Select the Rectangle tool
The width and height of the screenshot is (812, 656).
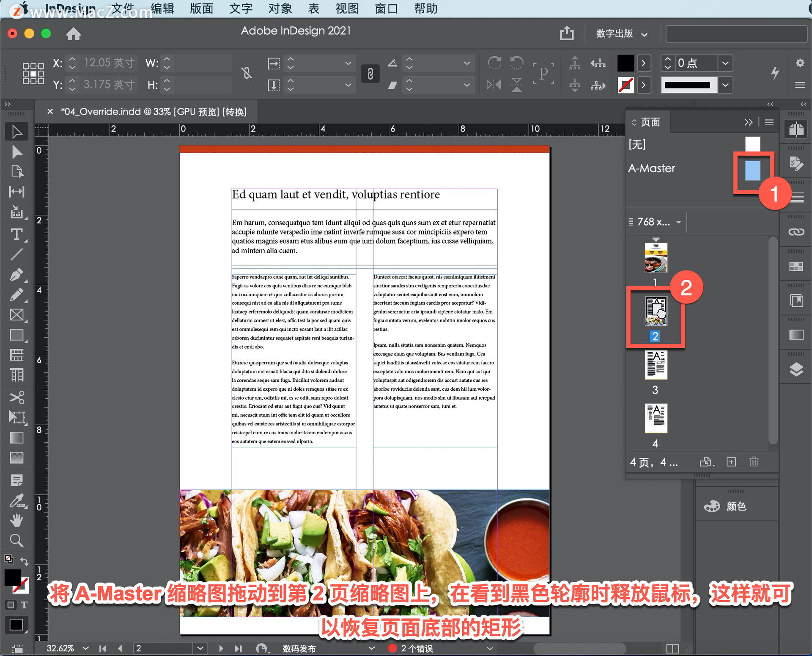(x=16, y=335)
